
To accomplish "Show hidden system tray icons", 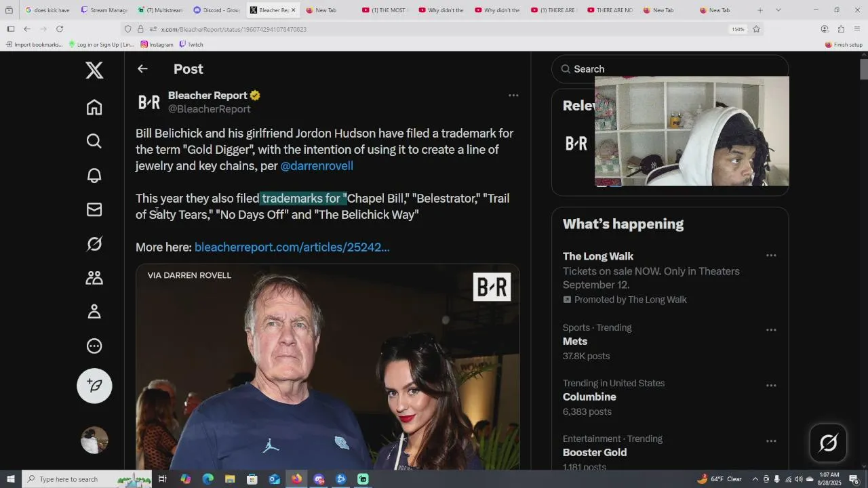I will [x=755, y=479].
